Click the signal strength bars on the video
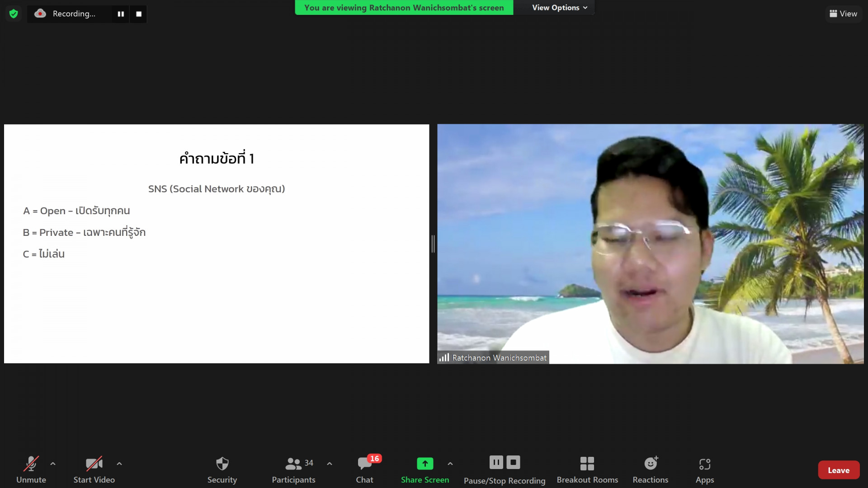 pos(444,358)
